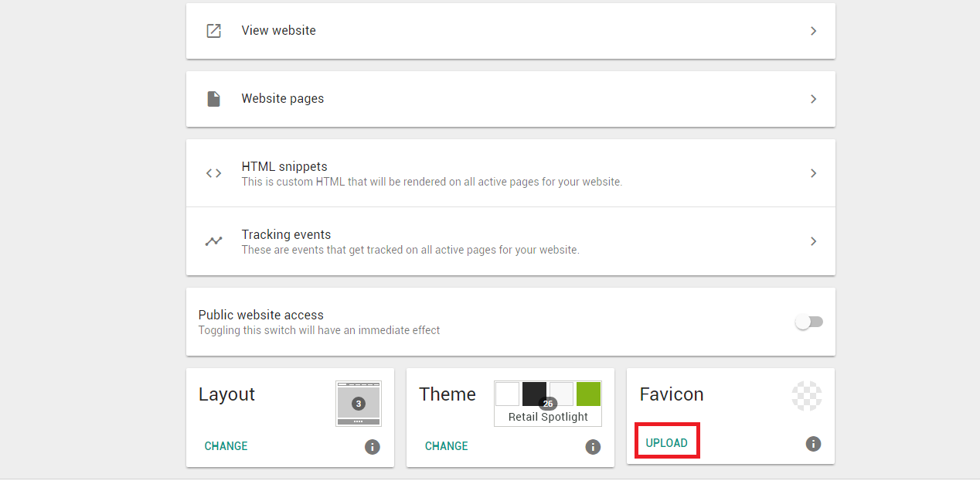Expand HTML snippets with its chevron arrow

(813, 173)
